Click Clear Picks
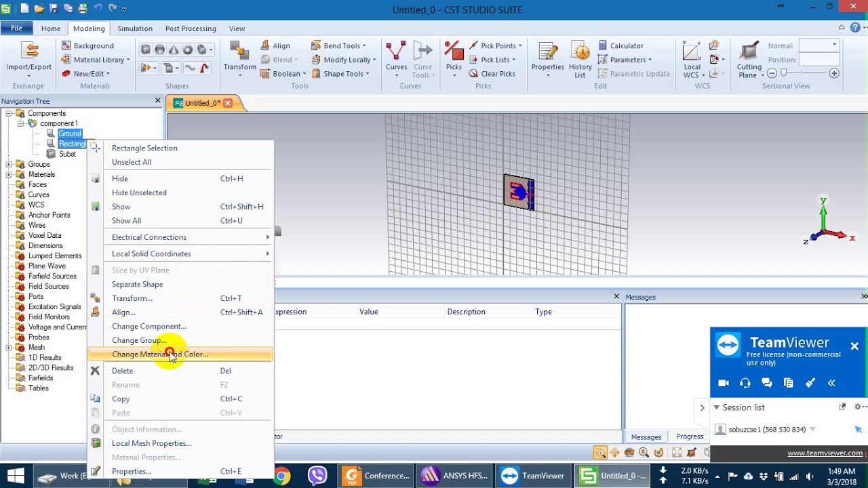This screenshot has width=868, height=488. pos(492,74)
